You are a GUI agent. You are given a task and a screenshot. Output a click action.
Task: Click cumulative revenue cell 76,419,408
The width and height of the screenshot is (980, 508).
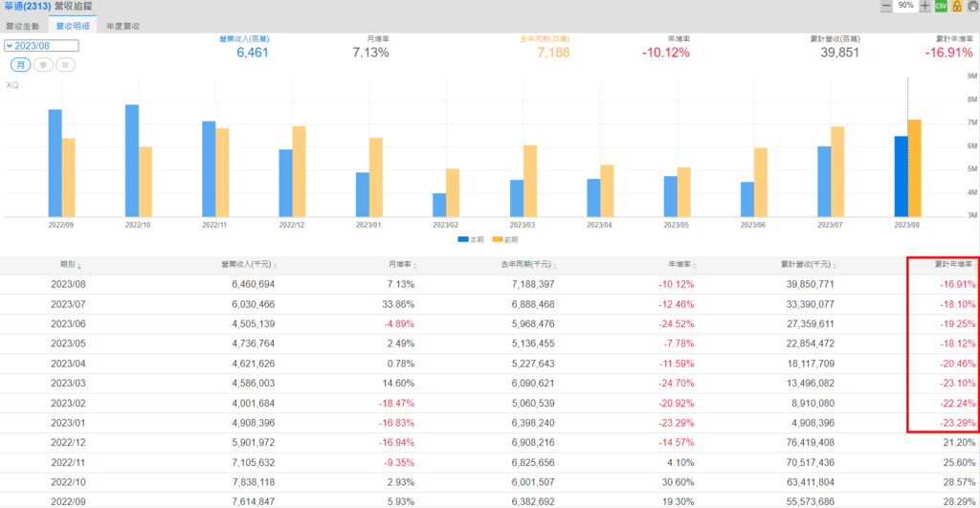tap(811, 442)
